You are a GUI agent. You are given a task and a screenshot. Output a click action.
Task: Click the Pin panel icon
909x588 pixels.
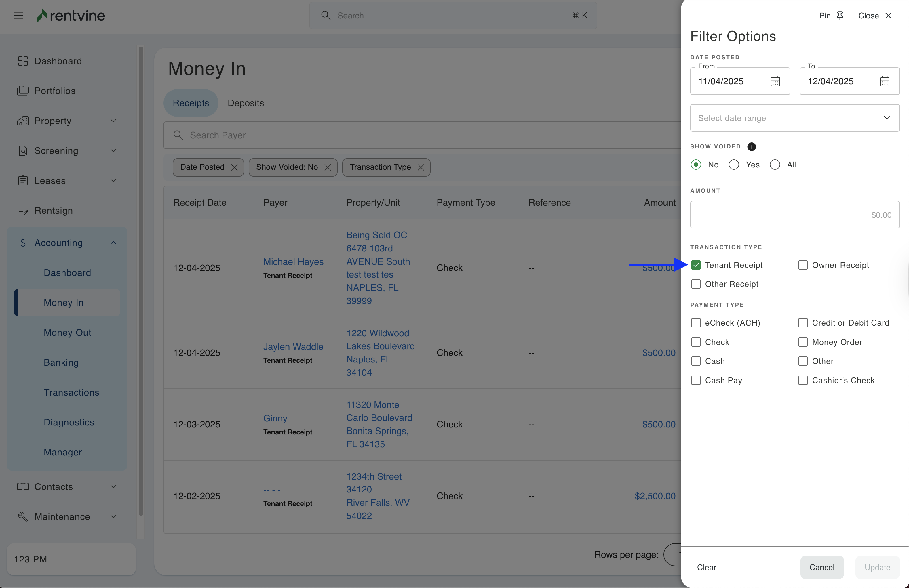click(840, 15)
